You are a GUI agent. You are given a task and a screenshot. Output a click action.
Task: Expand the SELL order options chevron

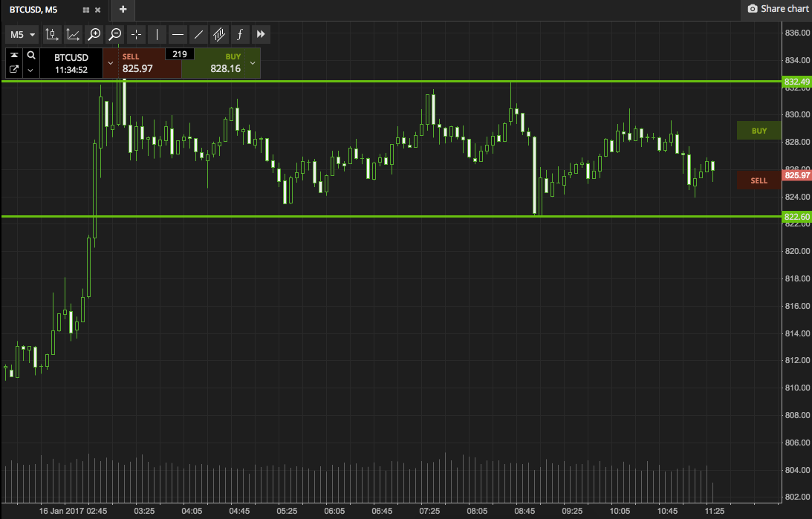(x=111, y=63)
